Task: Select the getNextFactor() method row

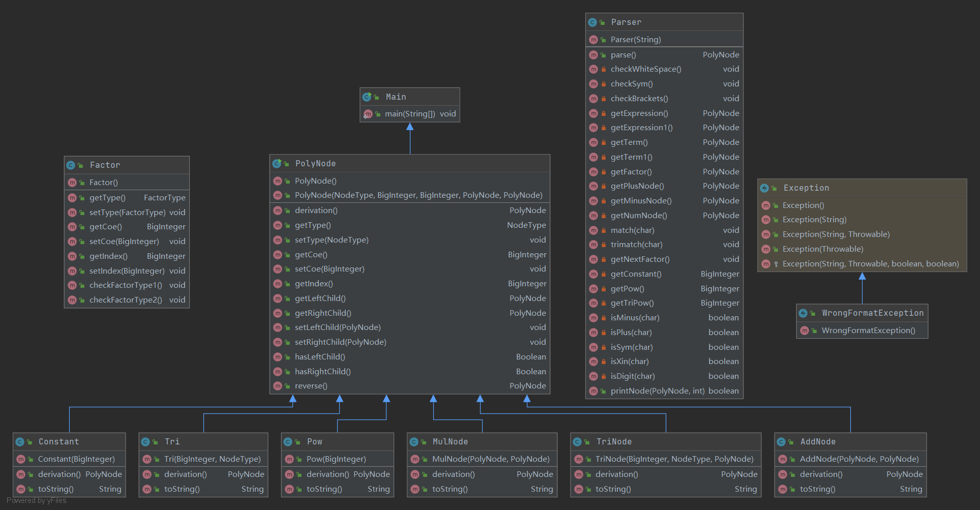Action: coord(664,259)
